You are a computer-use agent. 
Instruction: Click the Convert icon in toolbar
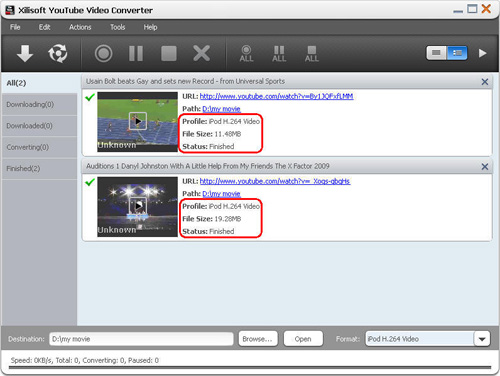(x=58, y=53)
